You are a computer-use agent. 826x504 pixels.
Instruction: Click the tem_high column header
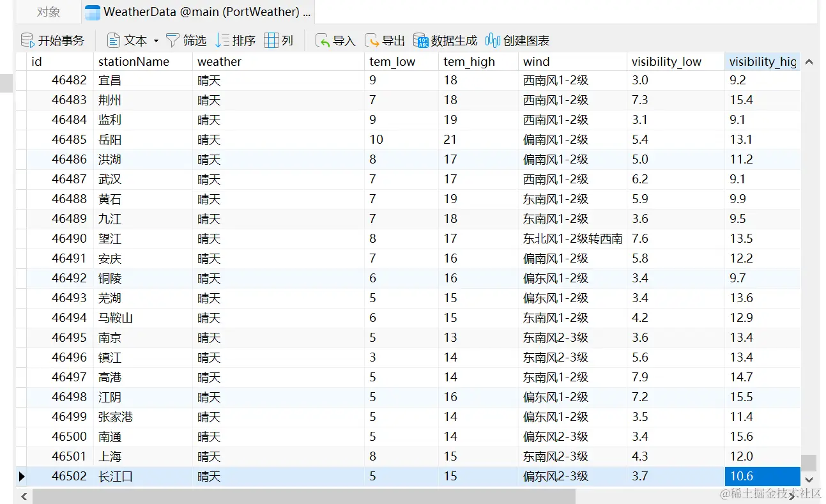pyautogui.click(x=478, y=61)
